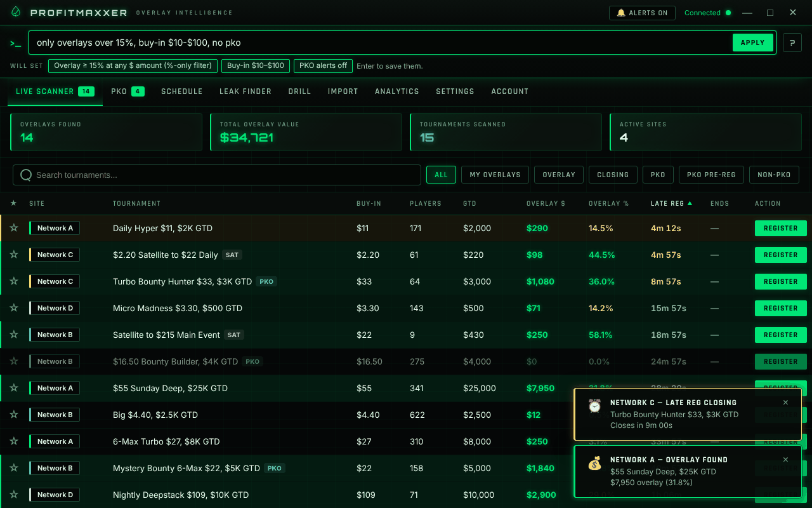Viewport: 812px width, 508px height.
Task: Click the ProfitMaxxer leaf logo
Action: point(16,13)
